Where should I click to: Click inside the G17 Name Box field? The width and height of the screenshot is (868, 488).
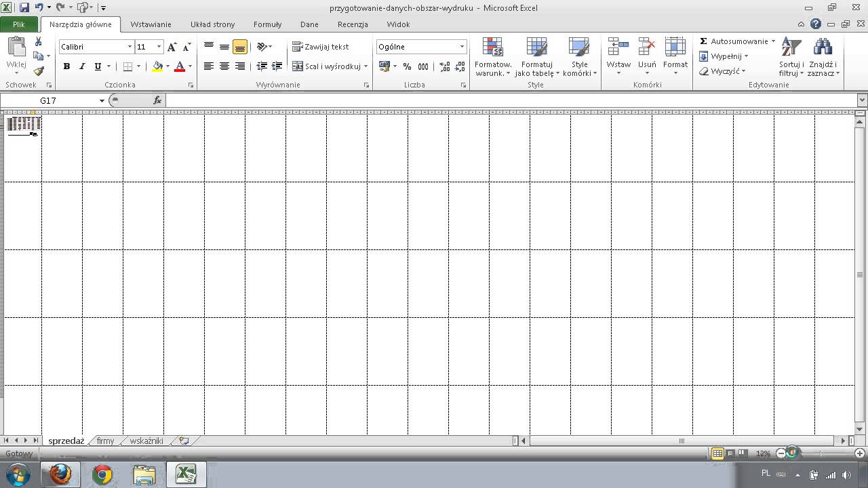48,100
